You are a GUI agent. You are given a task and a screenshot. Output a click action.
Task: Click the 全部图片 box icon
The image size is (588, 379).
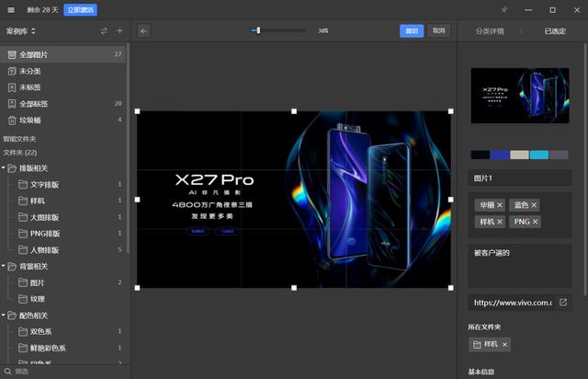click(12, 55)
